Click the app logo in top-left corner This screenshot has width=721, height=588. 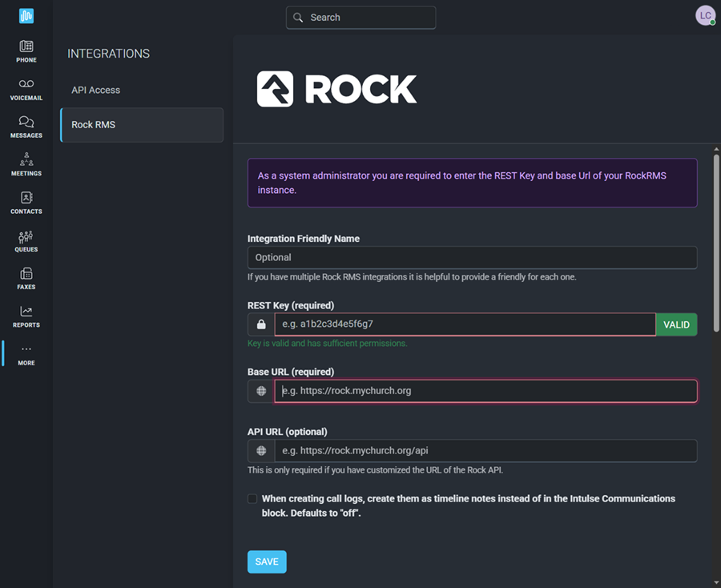pyautogui.click(x=26, y=16)
